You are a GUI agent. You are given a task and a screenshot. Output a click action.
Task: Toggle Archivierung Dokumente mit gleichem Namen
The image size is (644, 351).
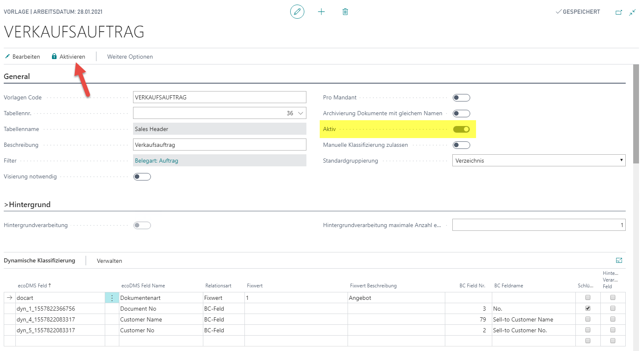(x=461, y=114)
